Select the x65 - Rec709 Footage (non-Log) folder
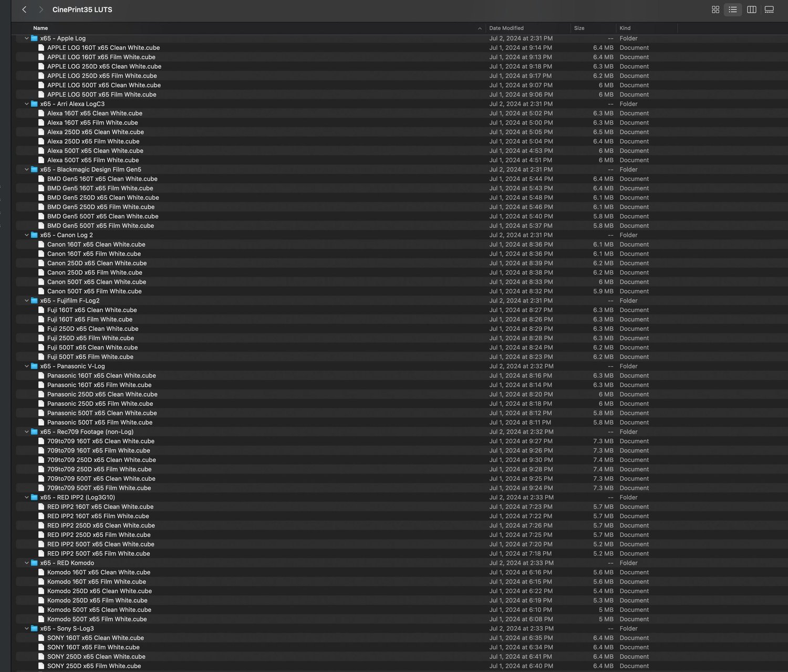The height and width of the screenshot is (672, 788). coord(87,432)
